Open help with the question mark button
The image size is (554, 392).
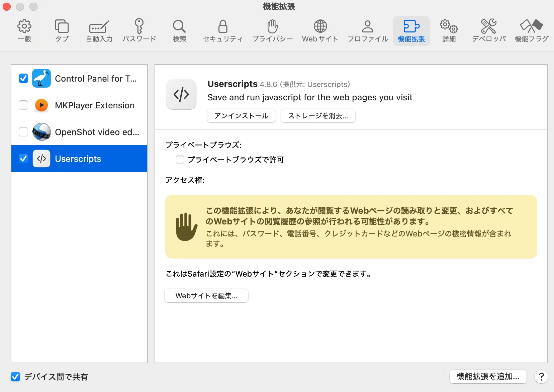tap(541, 377)
